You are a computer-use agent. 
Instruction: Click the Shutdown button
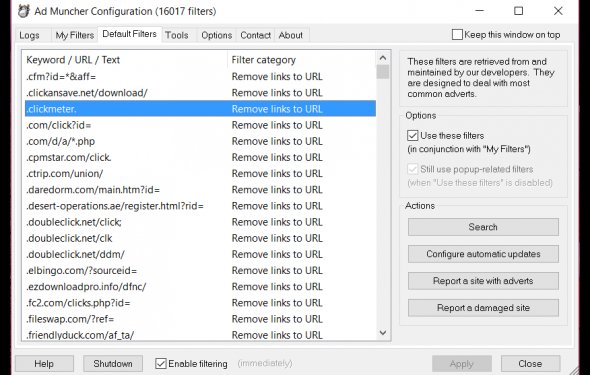(113, 364)
